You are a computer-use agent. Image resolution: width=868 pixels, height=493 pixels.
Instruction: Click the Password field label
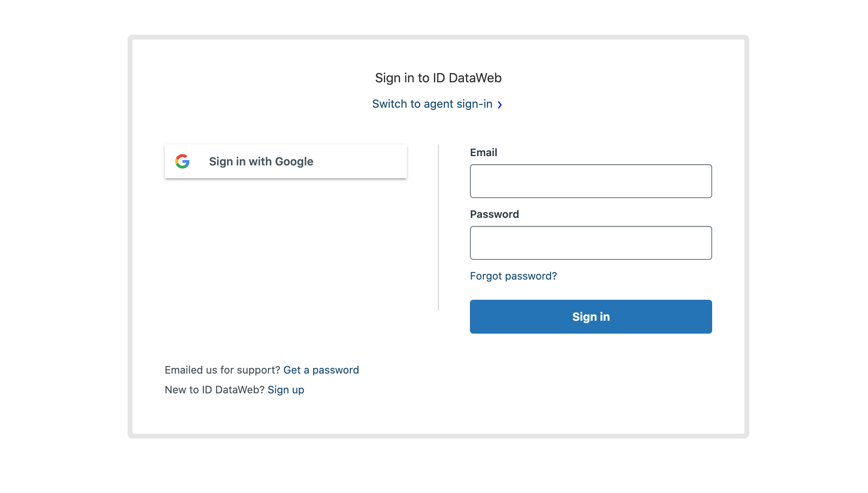(x=495, y=214)
